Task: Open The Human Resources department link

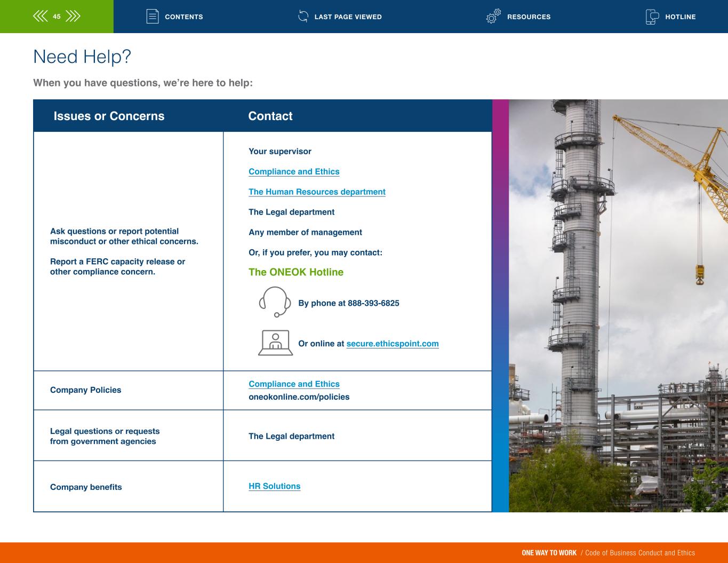Action: click(317, 192)
